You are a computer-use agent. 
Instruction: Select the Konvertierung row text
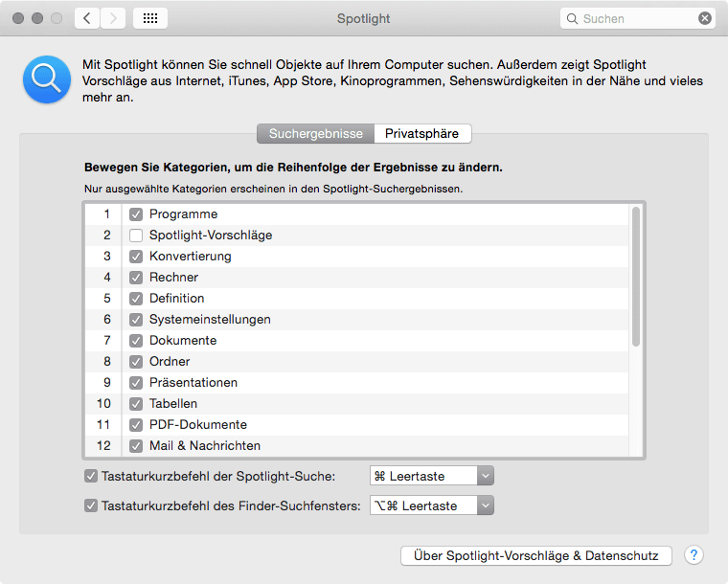(x=191, y=257)
